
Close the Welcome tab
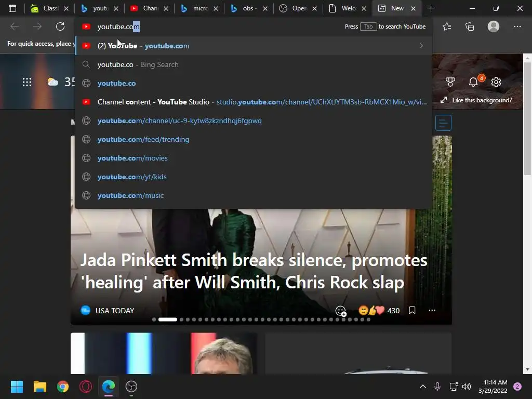click(364, 8)
